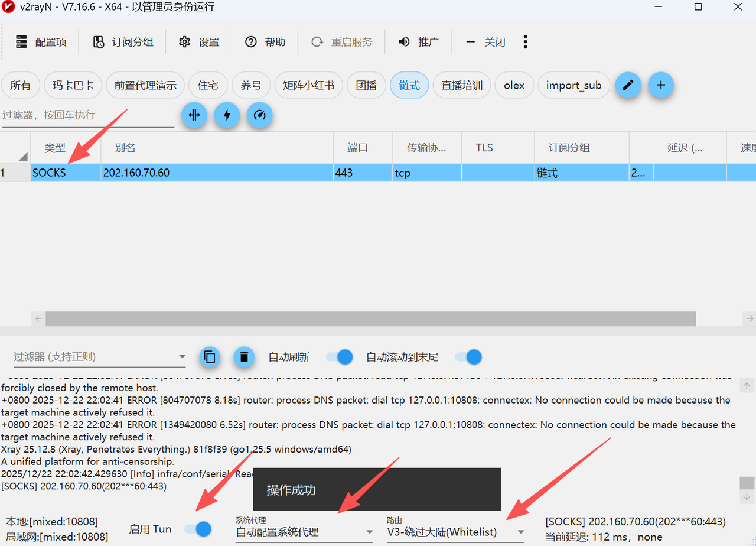Viewport: 756px width, 546px height.
Task: Edit the group using the pencil icon
Action: point(628,85)
